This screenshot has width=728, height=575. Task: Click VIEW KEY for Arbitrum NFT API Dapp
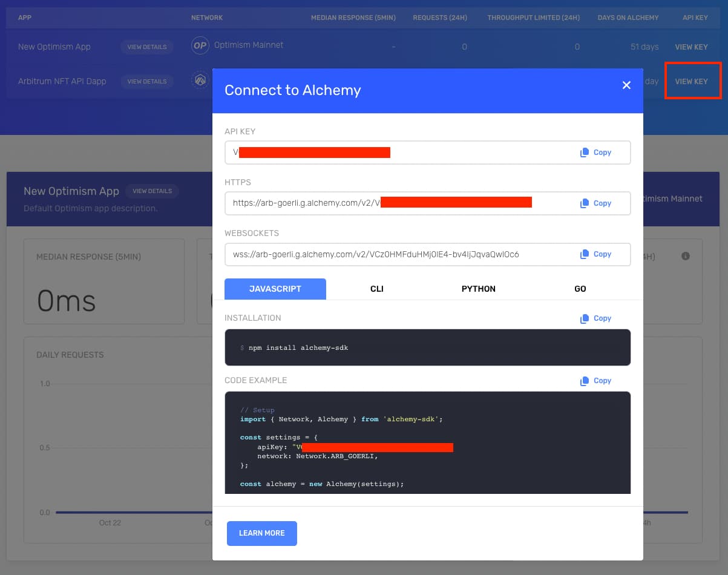tap(692, 80)
